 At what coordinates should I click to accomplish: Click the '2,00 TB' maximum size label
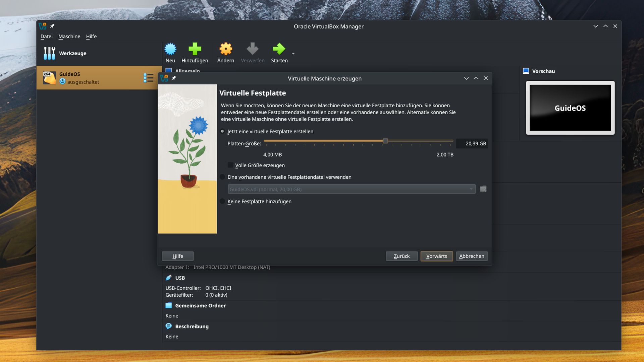445,155
